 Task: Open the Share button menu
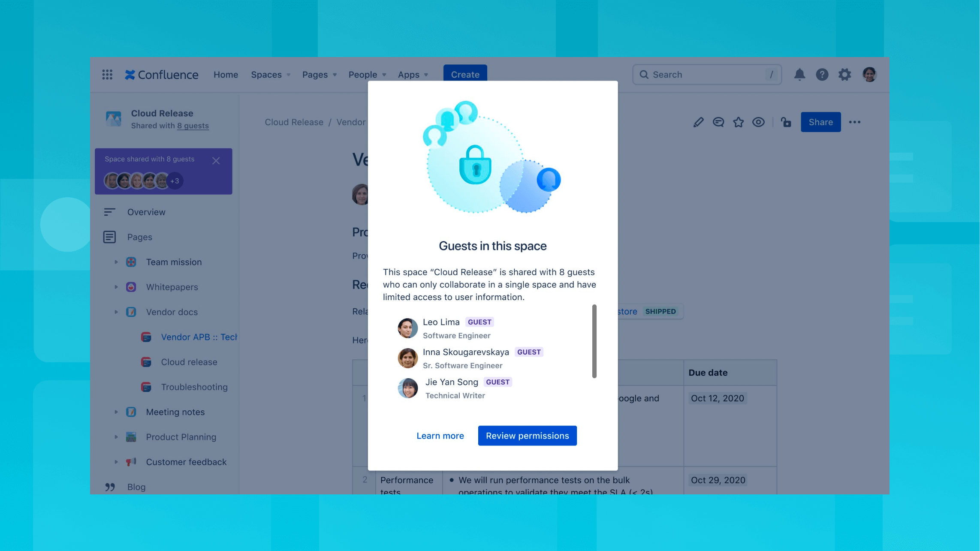coord(820,122)
